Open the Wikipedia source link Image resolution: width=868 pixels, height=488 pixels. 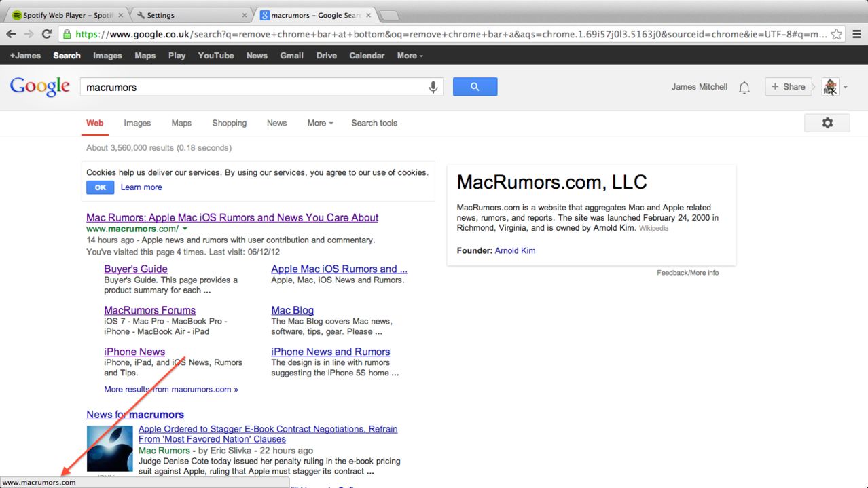point(653,228)
